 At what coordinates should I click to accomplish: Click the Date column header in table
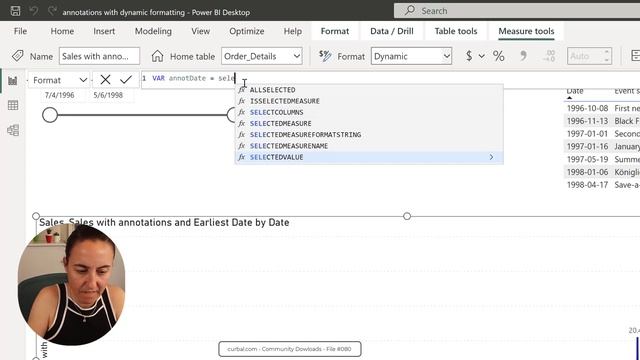pos(575,91)
